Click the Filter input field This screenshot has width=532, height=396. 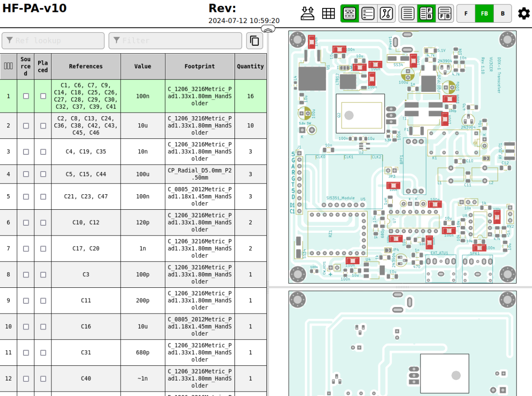(x=176, y=40)
